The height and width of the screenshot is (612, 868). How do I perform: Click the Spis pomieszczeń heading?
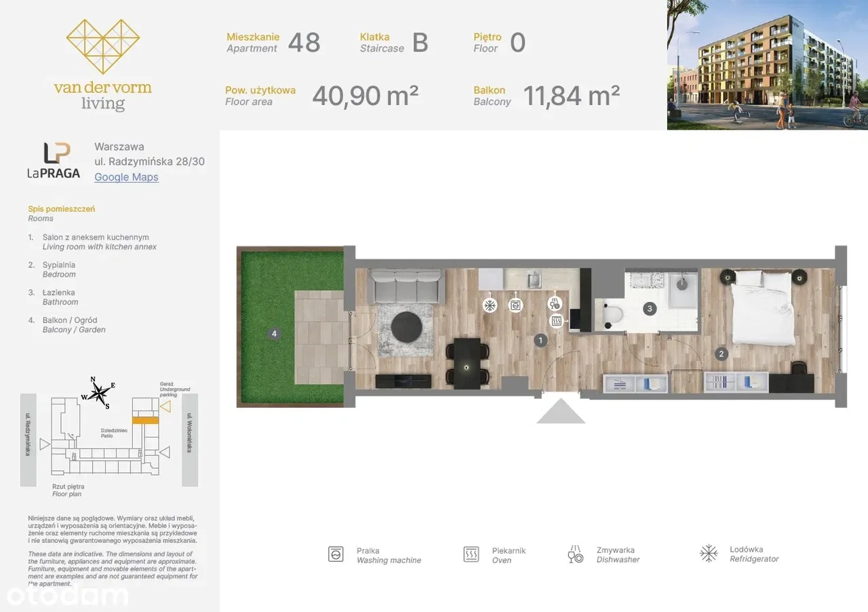click(x=62, y=209)
